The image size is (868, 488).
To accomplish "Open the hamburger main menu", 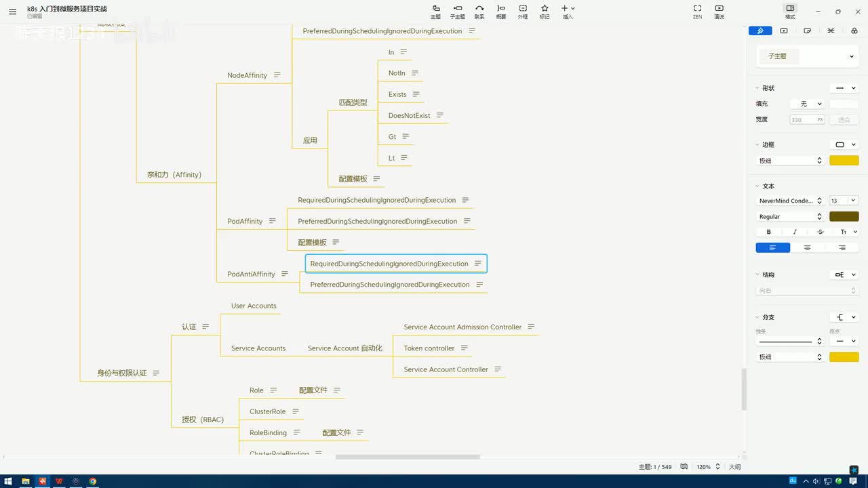I will point(12,12).
